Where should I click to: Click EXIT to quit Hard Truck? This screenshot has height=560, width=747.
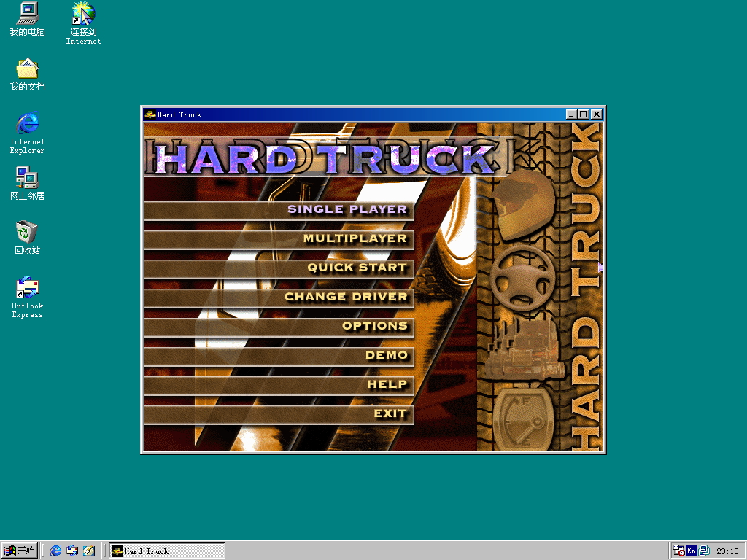click(x=390, y=413)
